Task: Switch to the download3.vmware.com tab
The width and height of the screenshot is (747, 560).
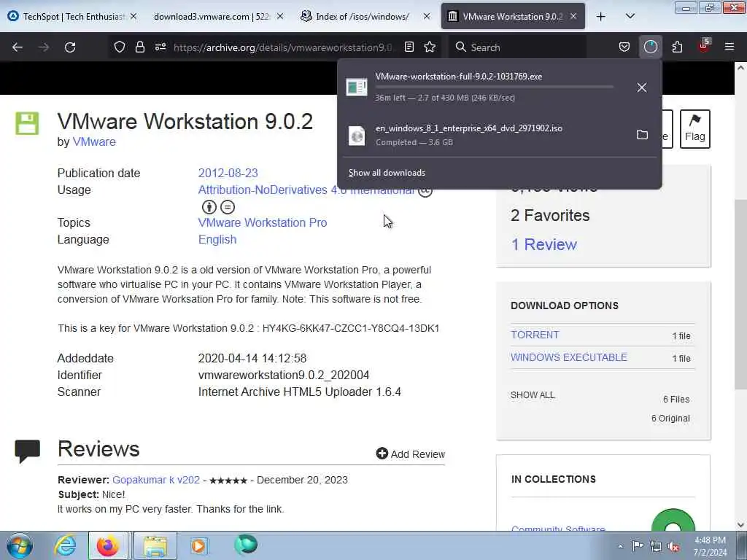Action: 212,16
